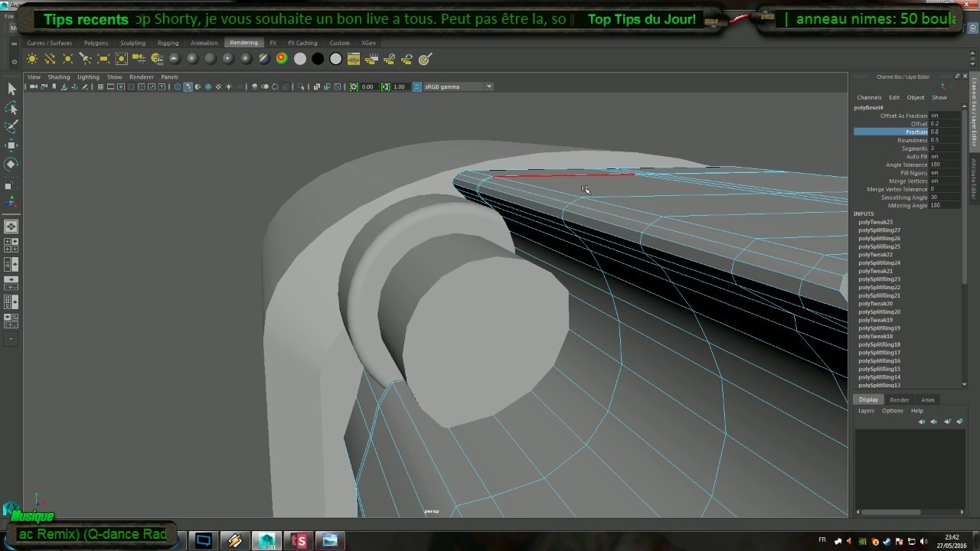This screenshot has width=980, height=551.
Task: Open the Channels menu in Channel Box
Action: pyautogui.click(x=869, y=98)
